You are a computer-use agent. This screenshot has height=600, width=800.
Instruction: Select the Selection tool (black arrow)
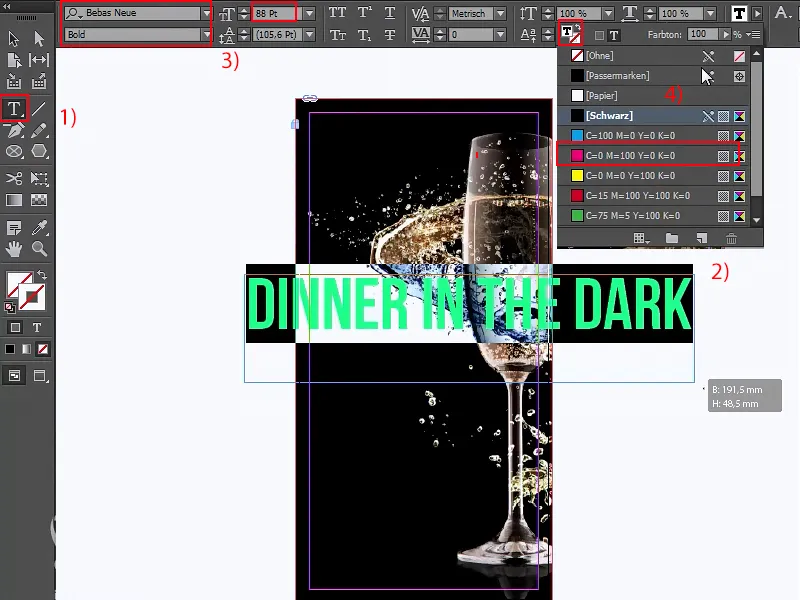click(14, 39)
